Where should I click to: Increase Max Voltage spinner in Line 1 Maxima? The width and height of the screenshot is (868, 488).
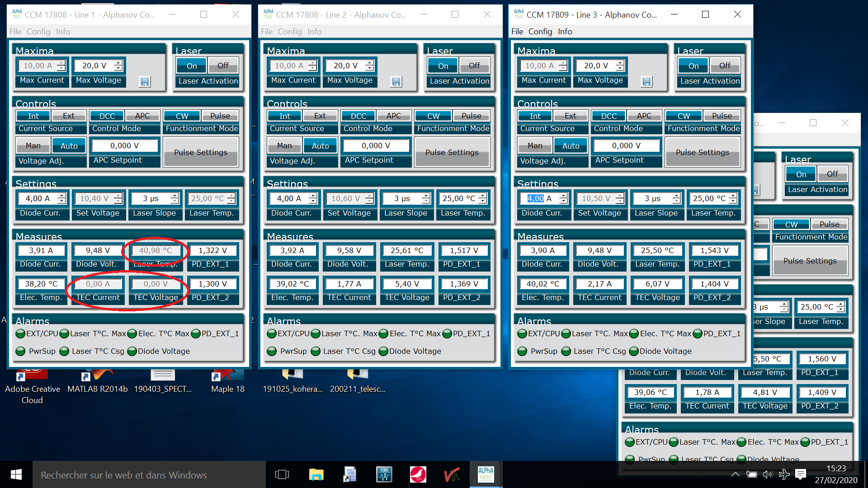[118, 63]
